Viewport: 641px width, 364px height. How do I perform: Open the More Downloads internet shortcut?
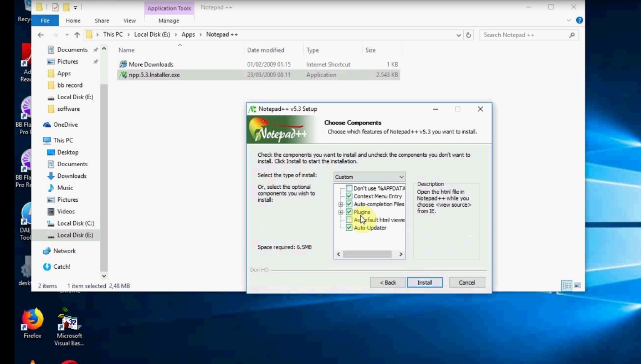pos(150,64)
